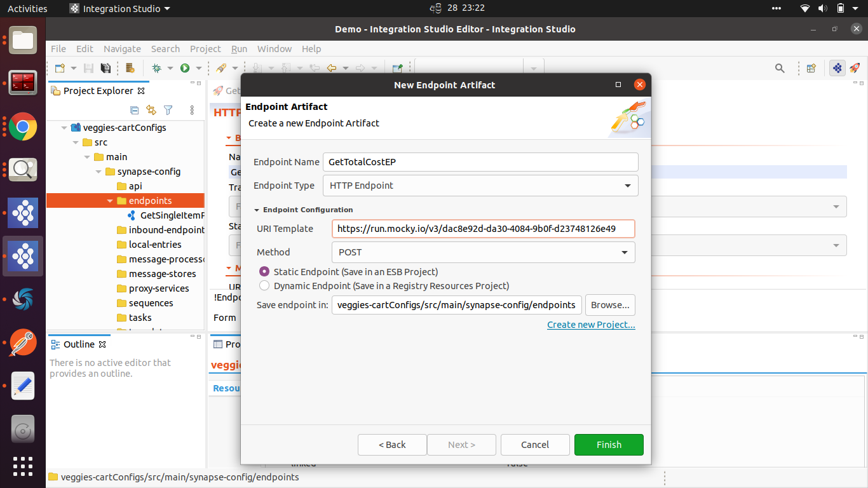Click the Create new Project... link
The image size is (868, 488).
[x=591, y=325]
